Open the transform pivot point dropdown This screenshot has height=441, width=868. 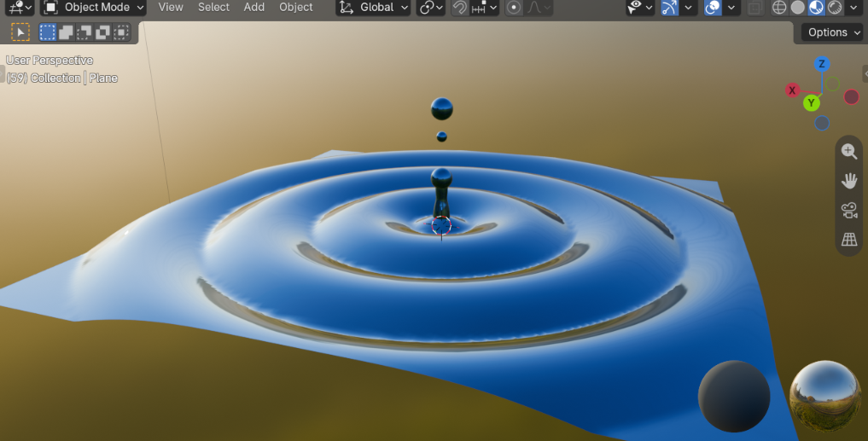point(431,7)
